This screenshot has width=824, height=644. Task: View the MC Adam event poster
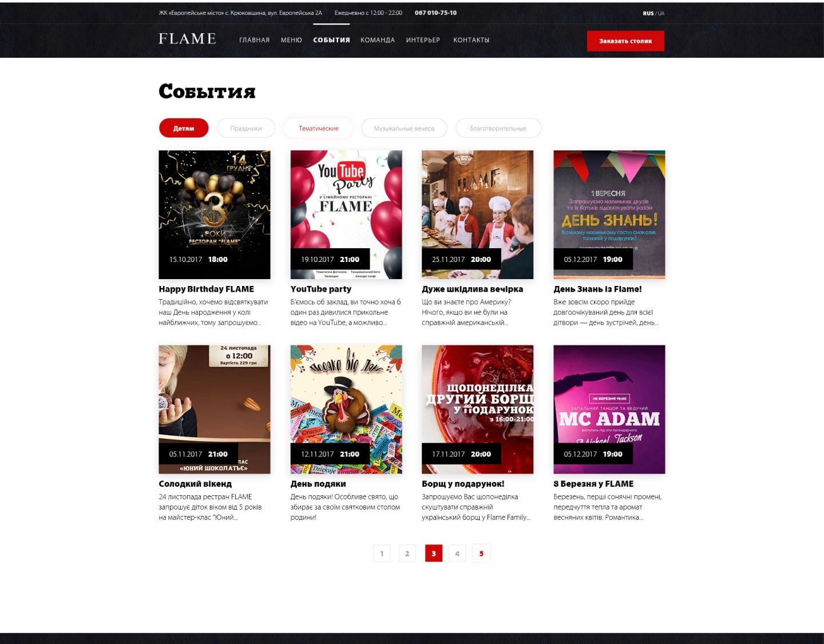(x=609, y=400)
